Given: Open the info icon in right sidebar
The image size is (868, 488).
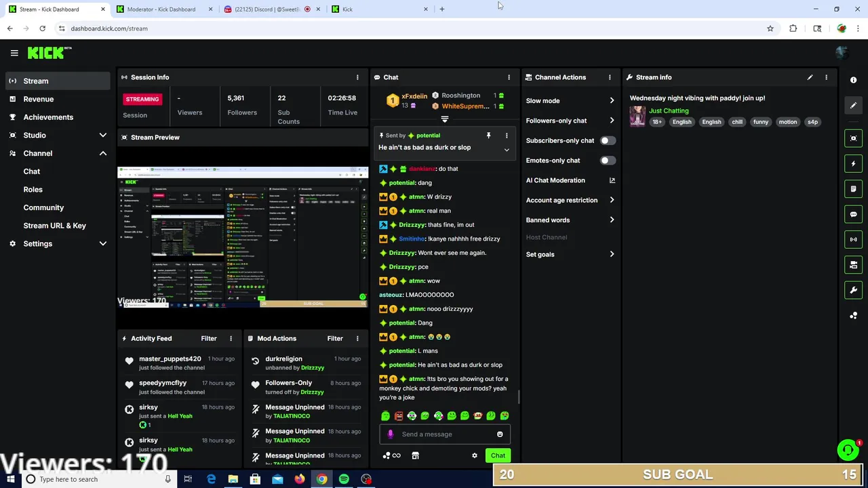Looking at the screenshot, I should point(853,80).
